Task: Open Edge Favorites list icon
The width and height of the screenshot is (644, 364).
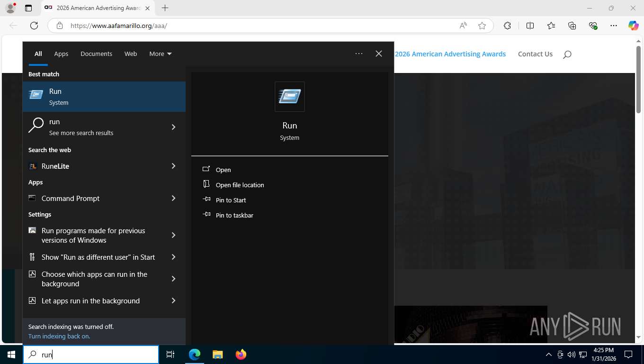Action: (x=551, y=26)
